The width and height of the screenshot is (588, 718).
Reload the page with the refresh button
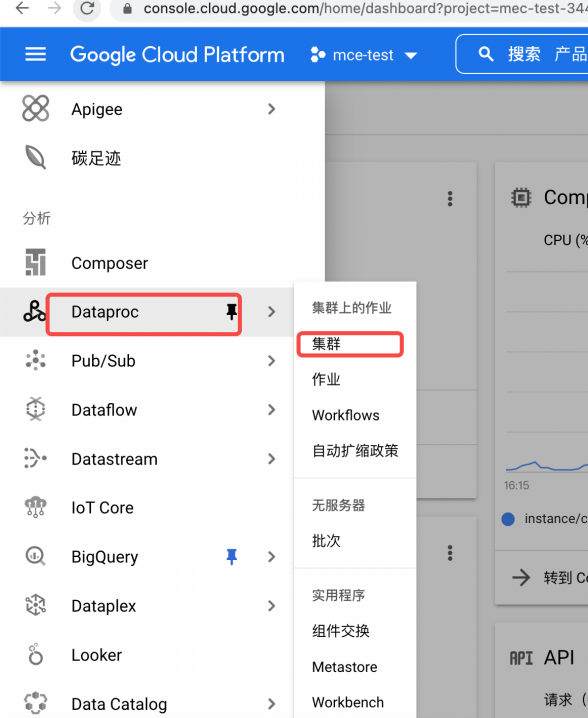[87, 8]
